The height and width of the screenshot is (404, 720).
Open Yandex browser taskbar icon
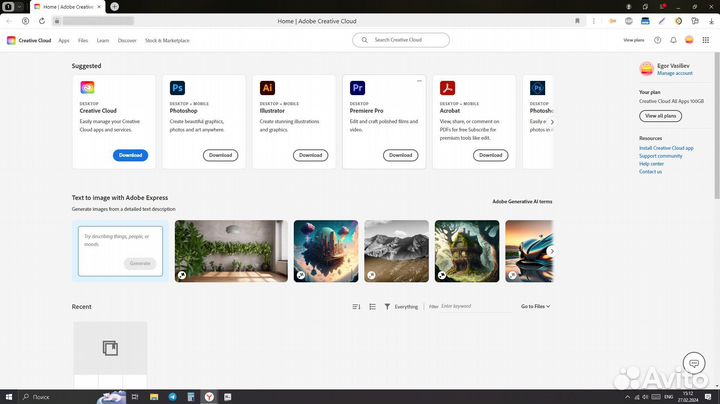tap(209, 397)
